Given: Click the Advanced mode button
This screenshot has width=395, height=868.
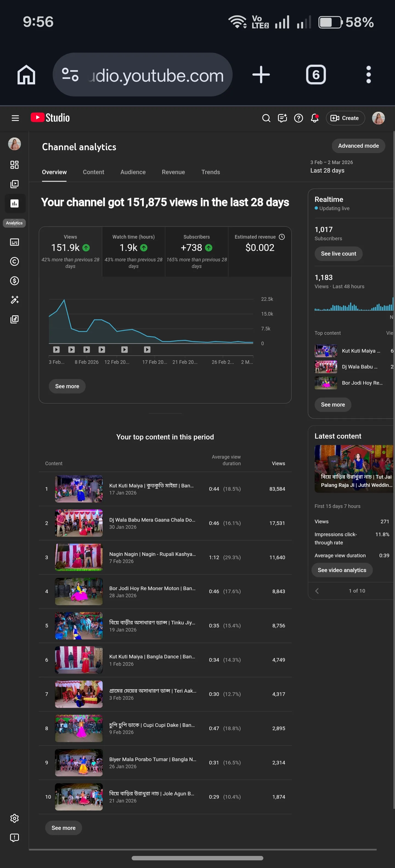Looking at the screenshot, I should click(358, 145).
